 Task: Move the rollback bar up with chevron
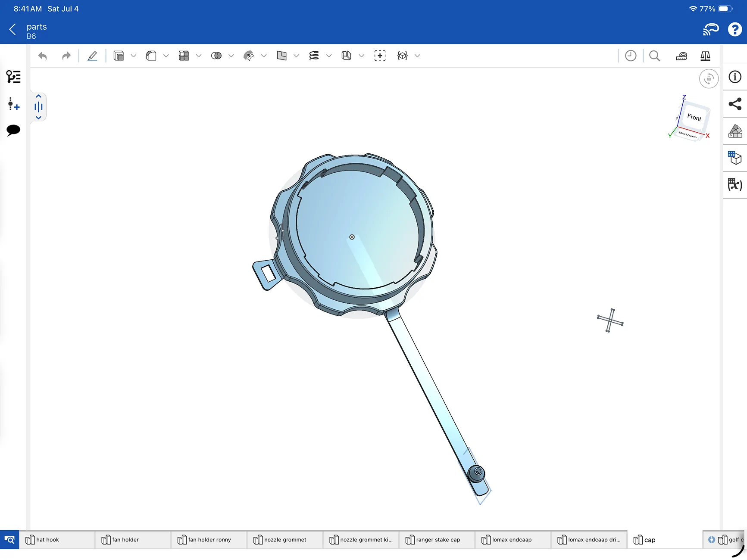click(38, 96)
